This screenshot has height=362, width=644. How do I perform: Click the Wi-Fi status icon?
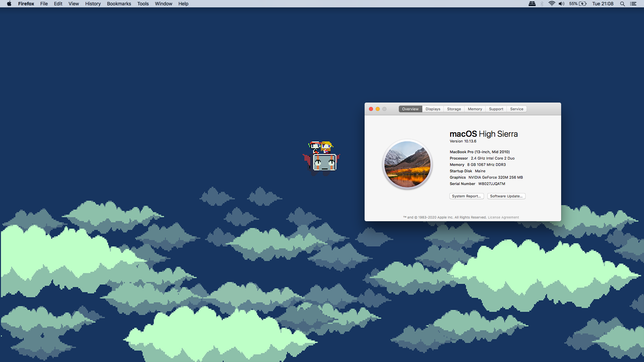click(551, 4)
